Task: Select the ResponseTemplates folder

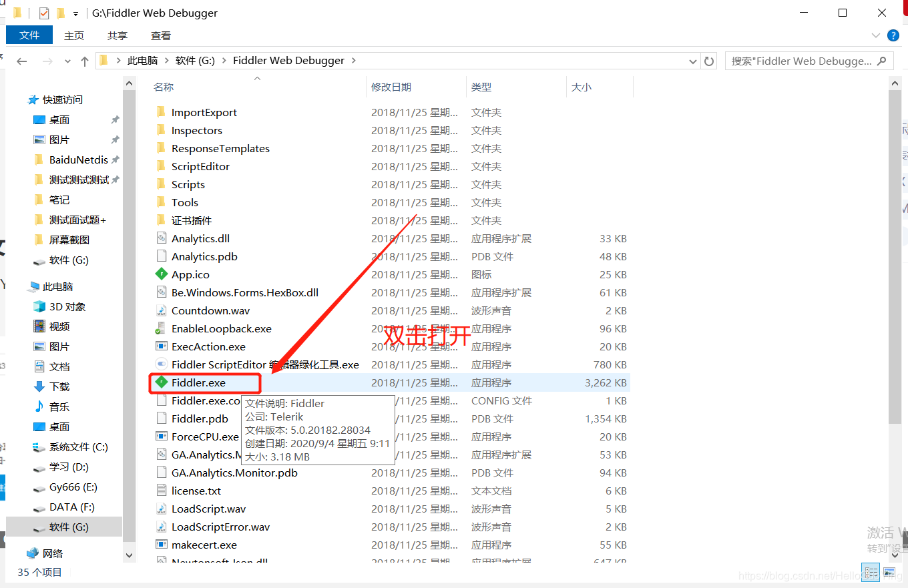Action: (220, 148)
